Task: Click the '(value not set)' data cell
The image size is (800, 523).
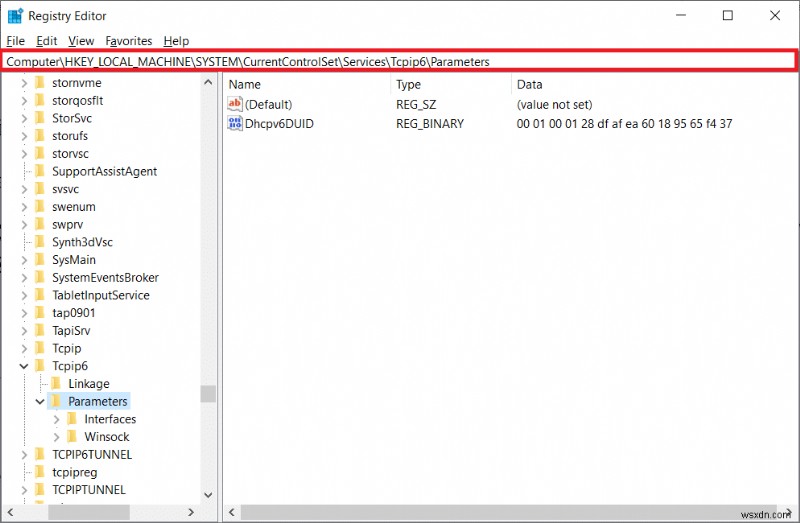Action: [554, 105]
